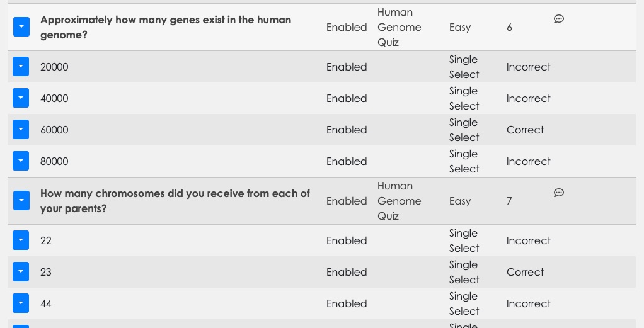Open comment icon for genes question
Image resolution: width=644 pixels, height=328 pixels.
tap(558, 19)
